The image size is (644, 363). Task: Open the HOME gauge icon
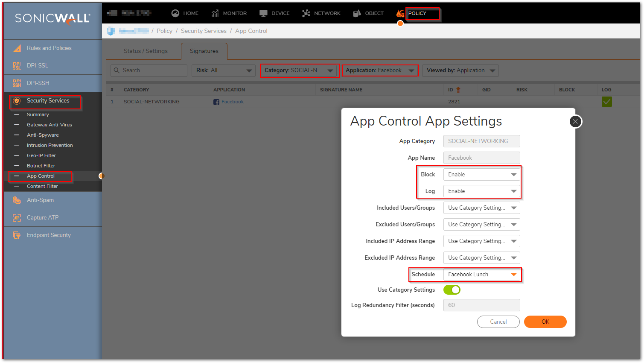tap(175, 13)
